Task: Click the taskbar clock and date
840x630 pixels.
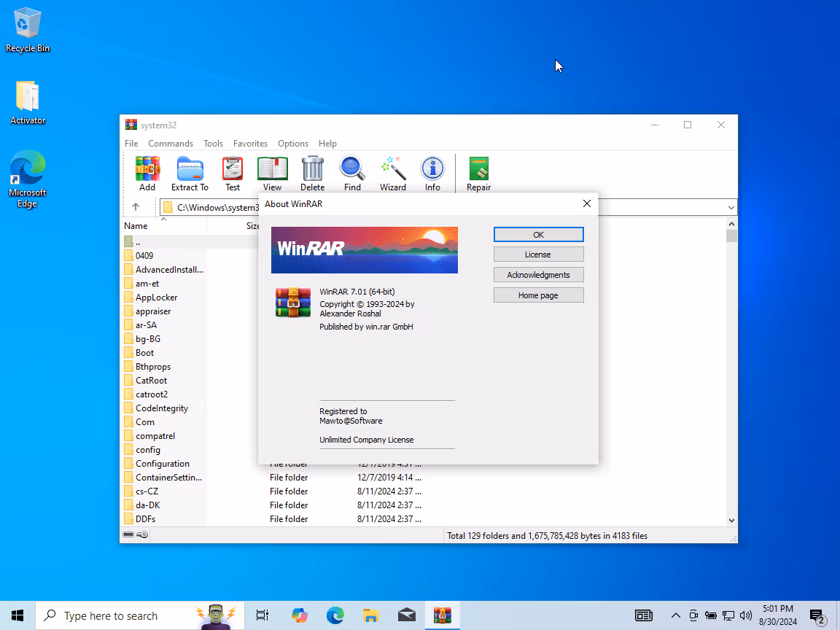Action: tap(778, 615)
